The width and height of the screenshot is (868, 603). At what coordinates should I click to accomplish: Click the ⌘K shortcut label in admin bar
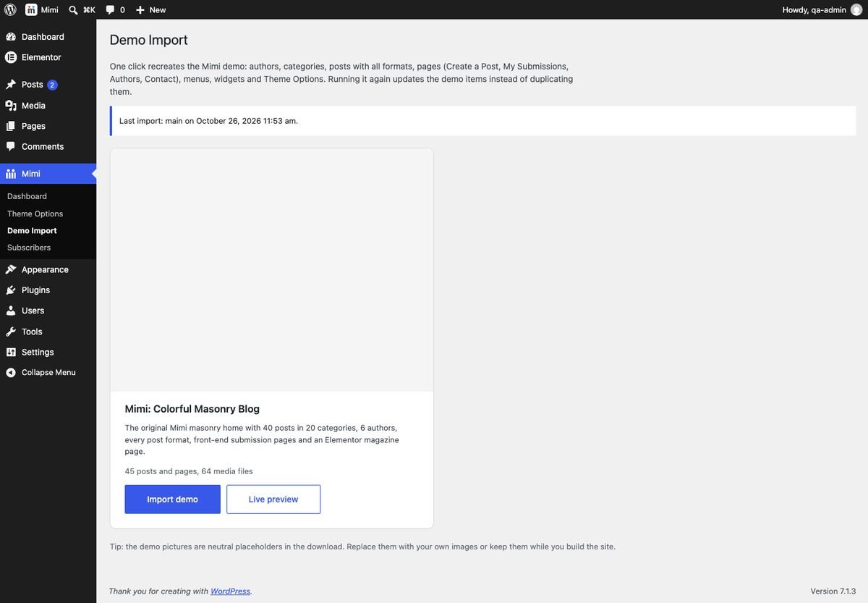tap(89, 10)
